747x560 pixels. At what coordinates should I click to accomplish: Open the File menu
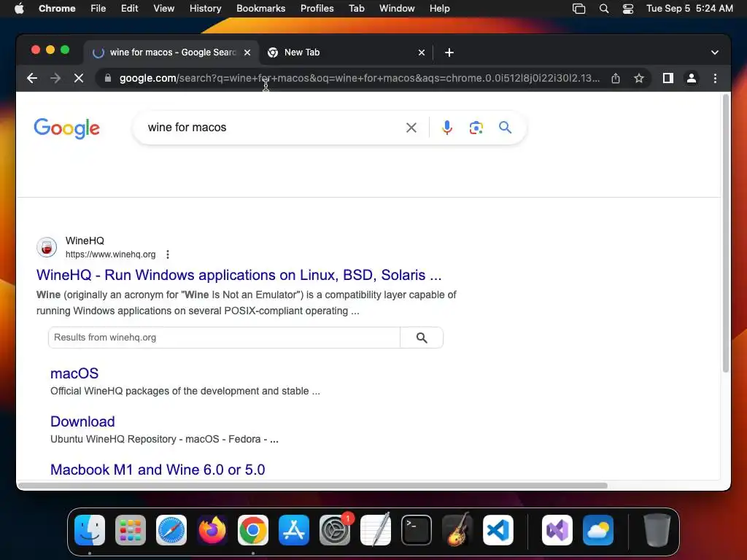pos(98,9)
